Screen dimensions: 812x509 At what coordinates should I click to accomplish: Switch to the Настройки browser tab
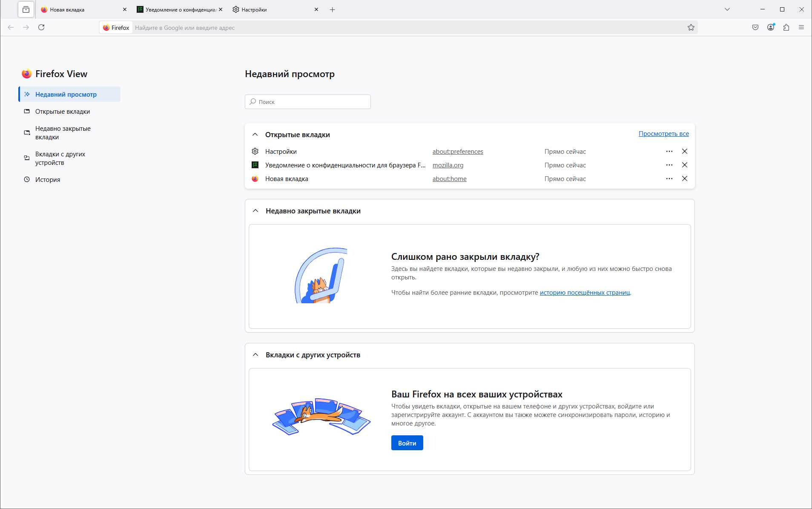click(276, 9)
